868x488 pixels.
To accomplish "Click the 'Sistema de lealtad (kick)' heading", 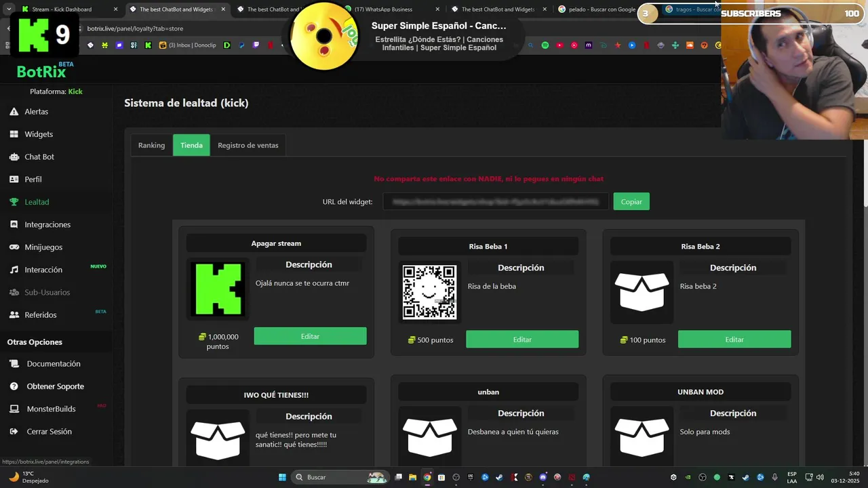I will (186, 103).
